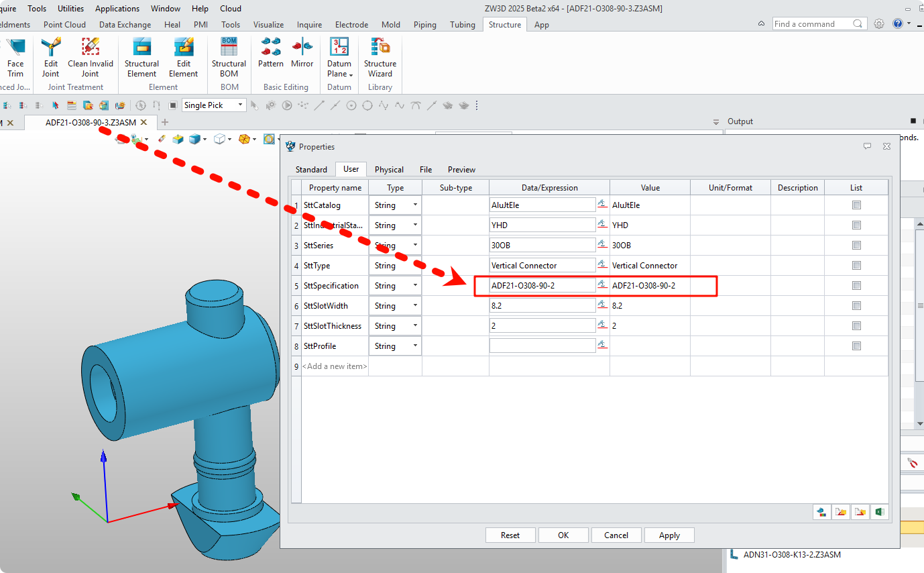Select the Face Trim tool
Screen dimensions: 924x573
15,58
